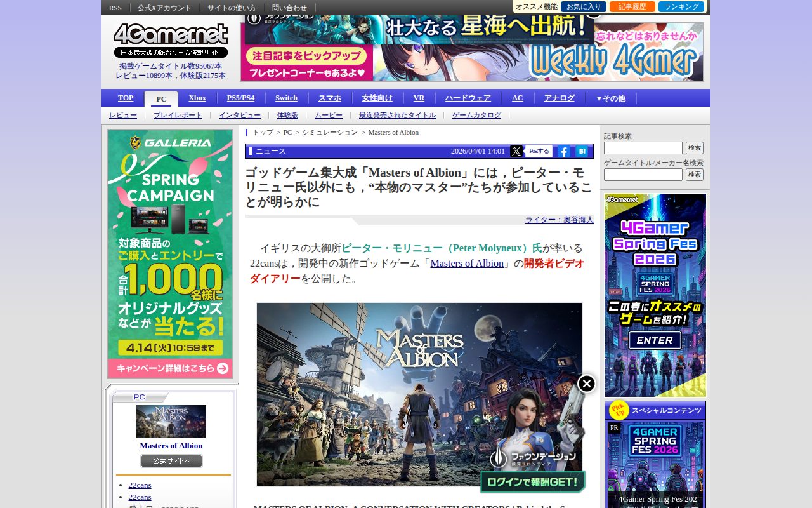This screenshot has height=508, width=812.
Task: Click the 検索 button for 記事検索
Action: click(695, 148)
